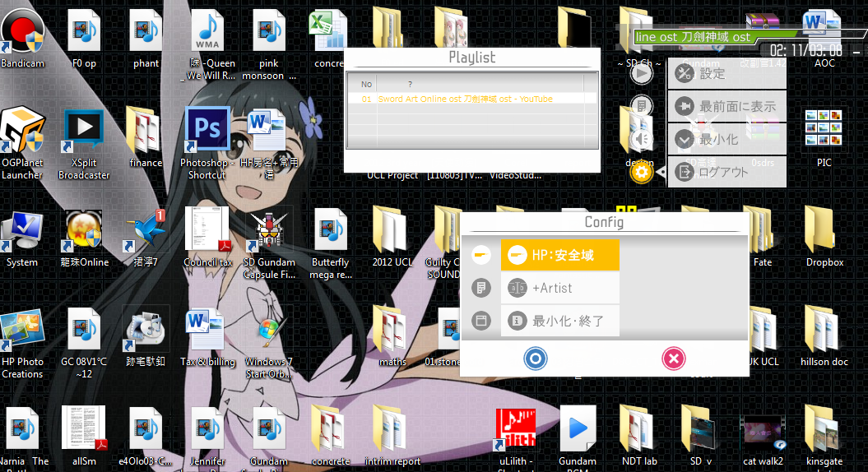This screenshot has width=868, height=472.
Task: Select 最小化·終了 option in Config
Action: pyautogui.click(x=559, y=321)
